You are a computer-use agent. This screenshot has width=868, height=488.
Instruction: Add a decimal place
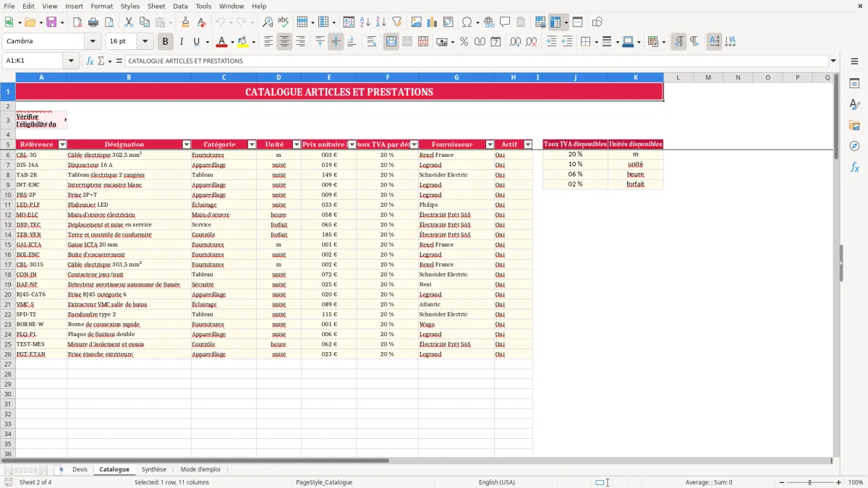click(x=515, y=42)
